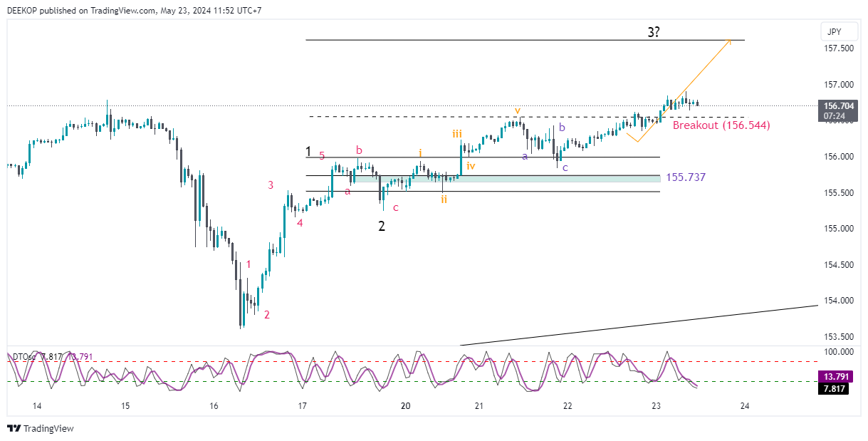Select the orange projection arrow head
868x441 pixels.
(x=728, y=42)
